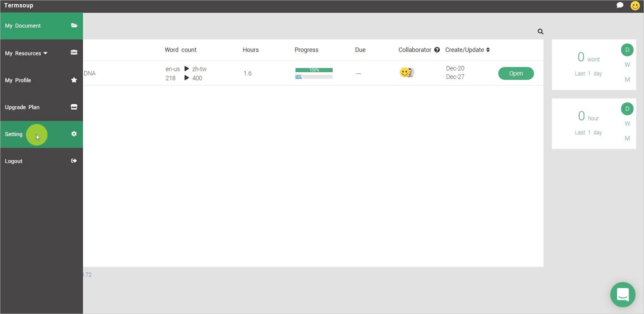The width and height of the screenshot is (644, 314).
Task: Click the 0 word statistic
Action: coord(588,57)
